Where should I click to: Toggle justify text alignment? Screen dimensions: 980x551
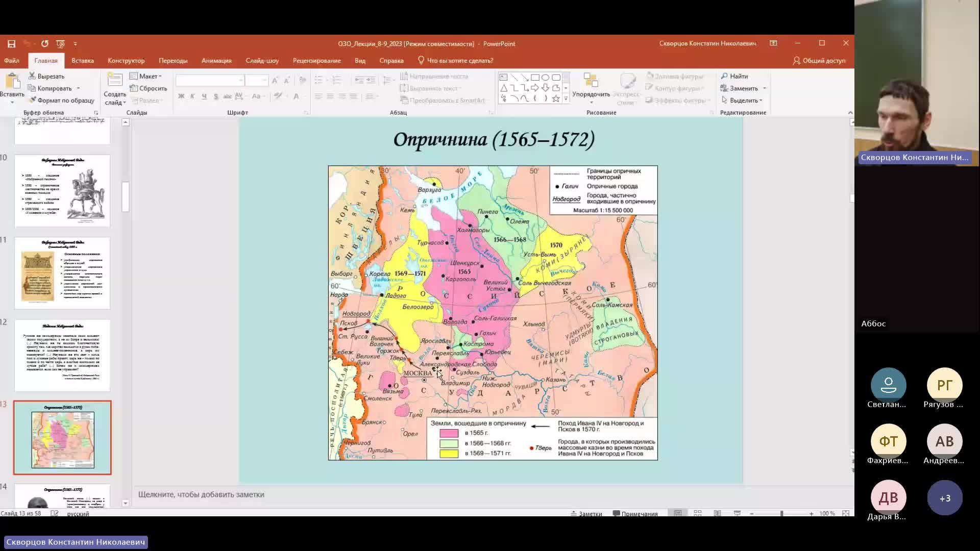click(x=353, y=96)
